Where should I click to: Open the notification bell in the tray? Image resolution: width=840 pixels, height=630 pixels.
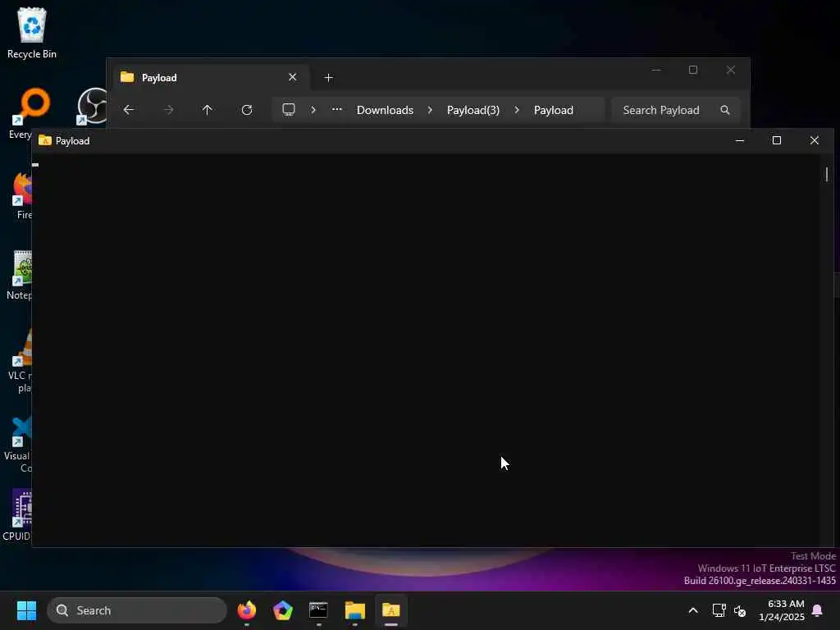(818, 610)
